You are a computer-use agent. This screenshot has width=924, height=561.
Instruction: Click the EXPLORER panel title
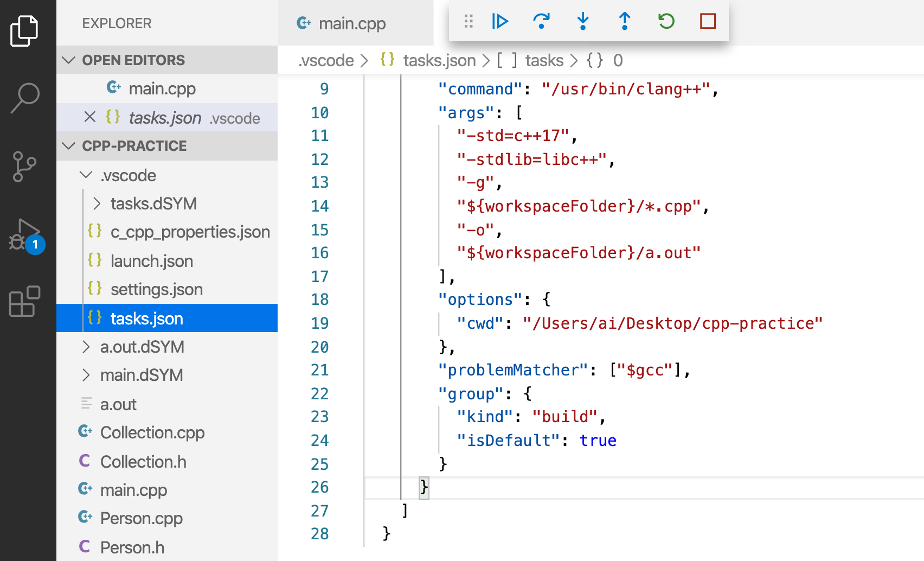tap(117, 23)
